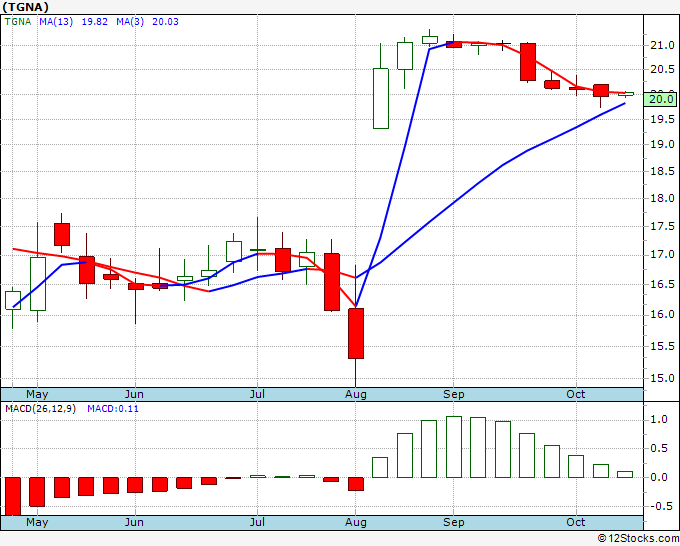Click Jun on the price chart time axis

click(134, 395)
